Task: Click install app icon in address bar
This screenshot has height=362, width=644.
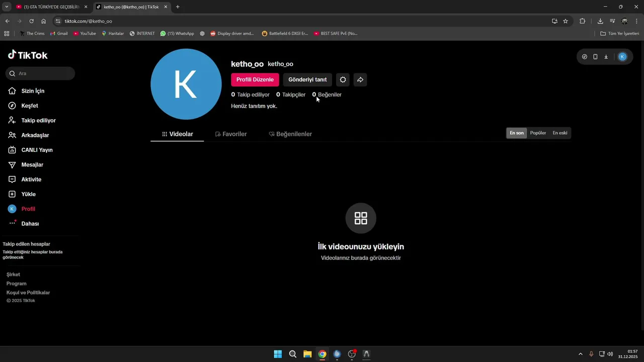Action: coord(554,21)
